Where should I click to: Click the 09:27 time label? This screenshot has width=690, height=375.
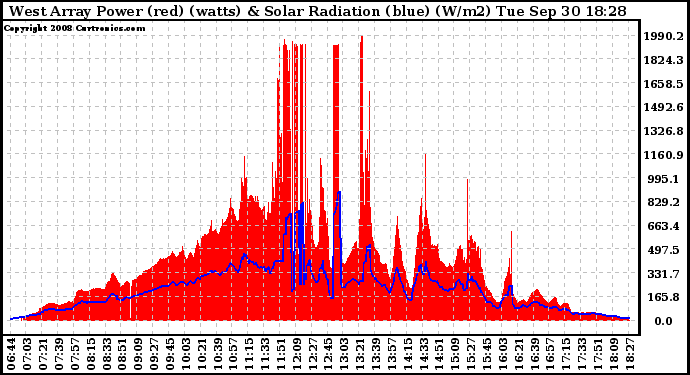coord(154,354)
